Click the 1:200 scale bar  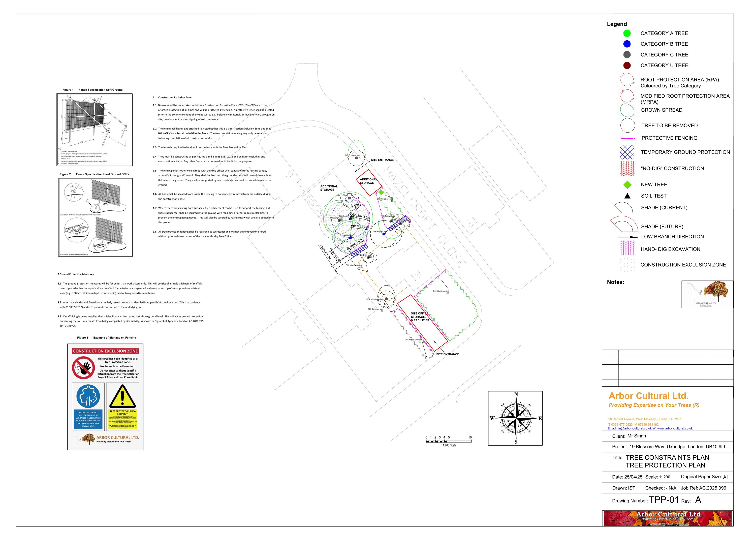pyautogui.click(x=449, y=441)
